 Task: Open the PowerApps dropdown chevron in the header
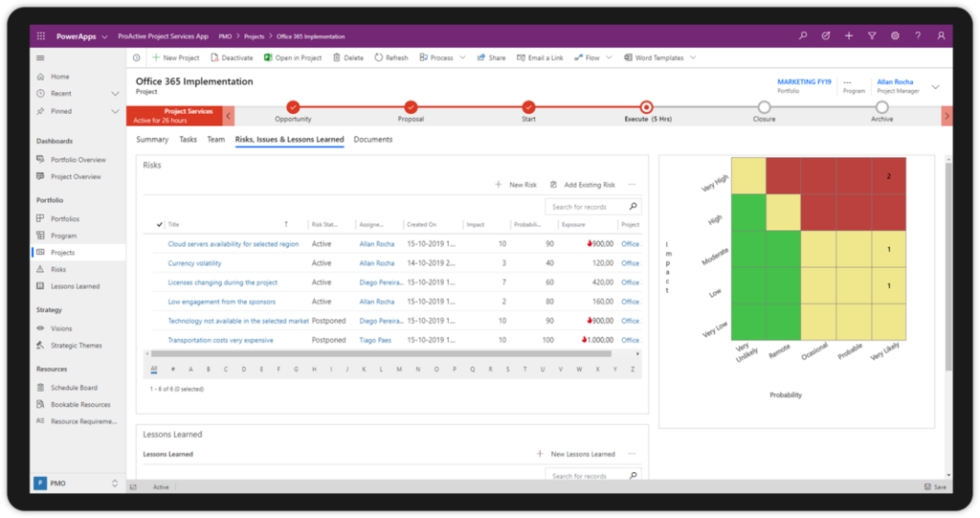click(104, 37)
